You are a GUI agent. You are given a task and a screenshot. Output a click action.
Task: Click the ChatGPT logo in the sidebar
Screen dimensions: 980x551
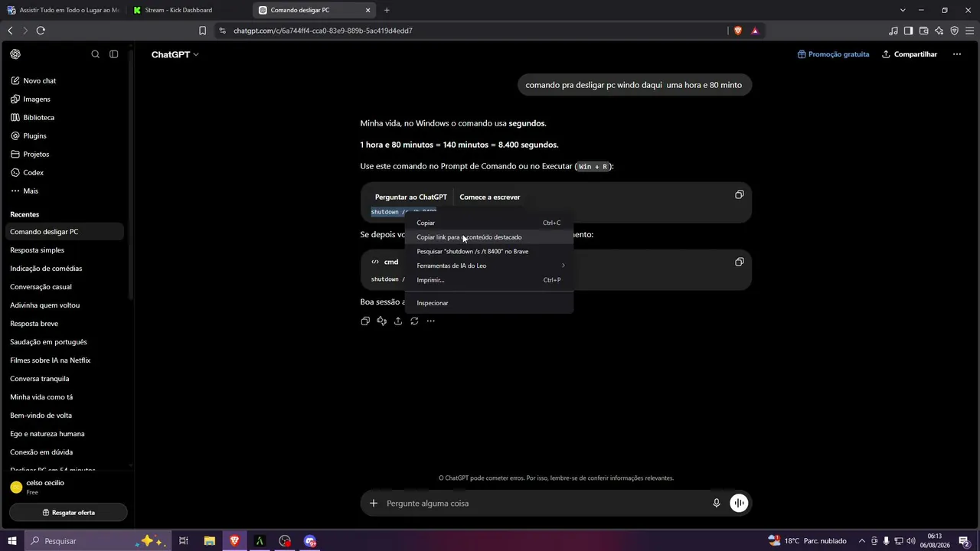point(15,54)
